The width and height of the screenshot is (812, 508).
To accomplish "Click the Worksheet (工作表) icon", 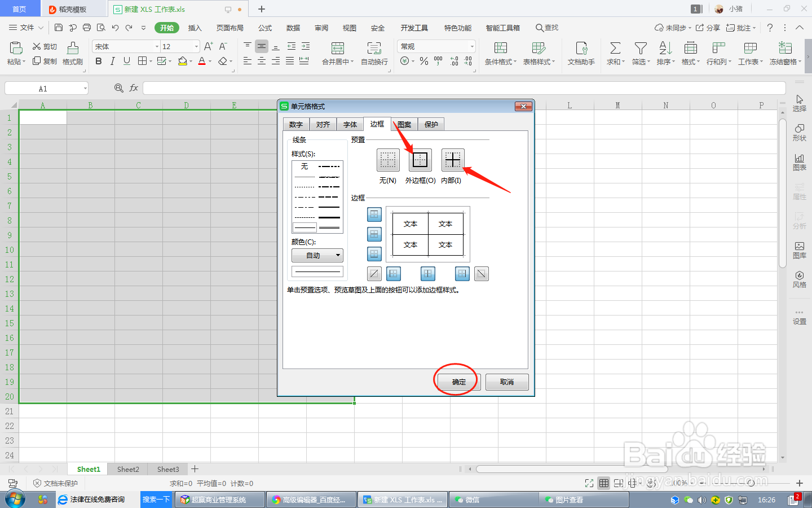I will tap(751, 48).
